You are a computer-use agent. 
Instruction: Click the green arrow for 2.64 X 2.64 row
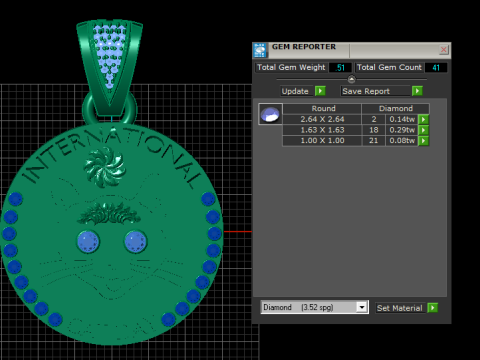(423, 119)
